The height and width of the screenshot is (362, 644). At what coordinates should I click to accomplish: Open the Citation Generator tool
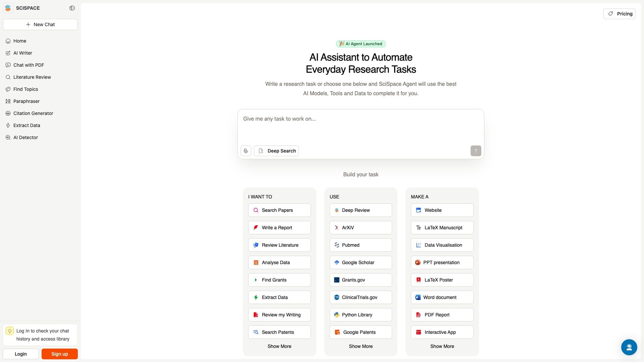point(33,113)
